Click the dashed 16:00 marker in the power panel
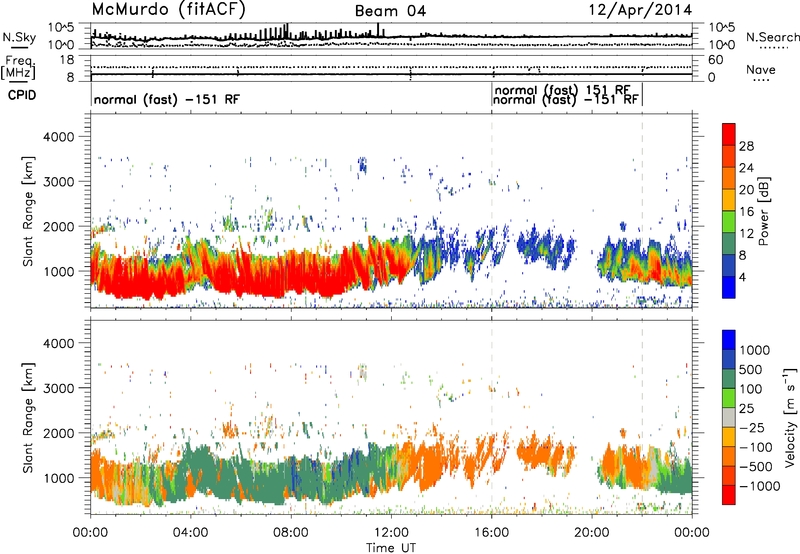This screenshot has height=554, width=800. click(492, 211)
